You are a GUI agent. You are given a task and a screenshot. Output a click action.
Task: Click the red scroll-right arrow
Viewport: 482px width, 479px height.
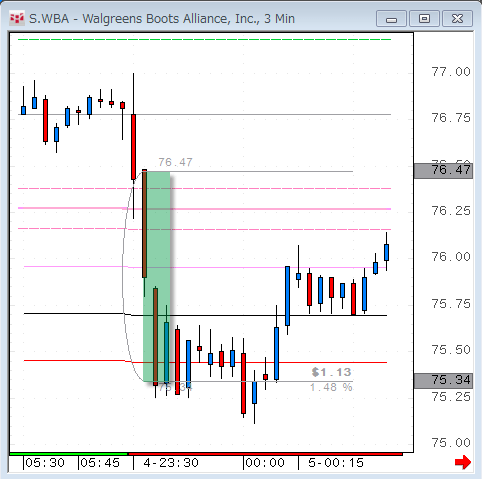pos(463,462)
